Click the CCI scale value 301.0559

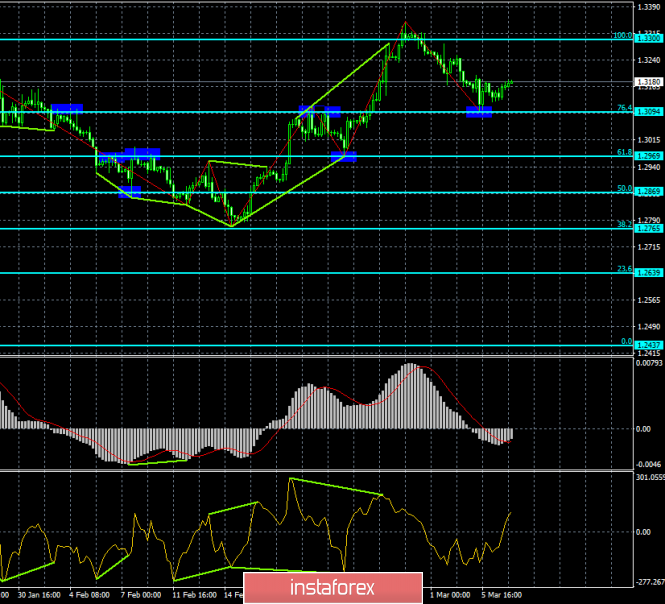coord(650,478)
